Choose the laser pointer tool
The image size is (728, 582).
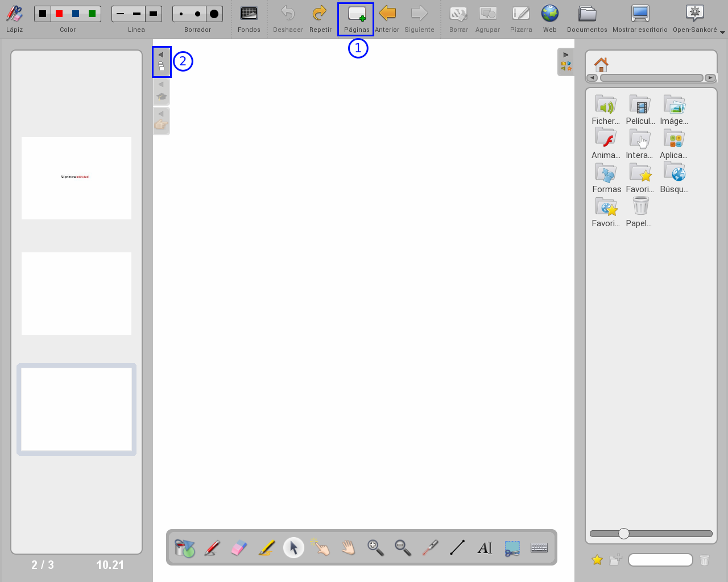[x=430, y=548]
